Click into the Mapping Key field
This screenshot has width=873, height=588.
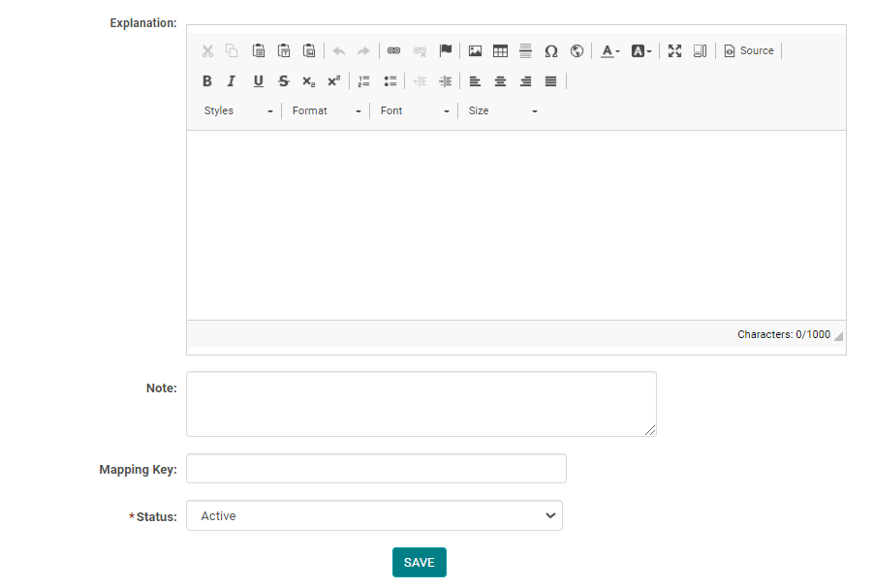376,469
